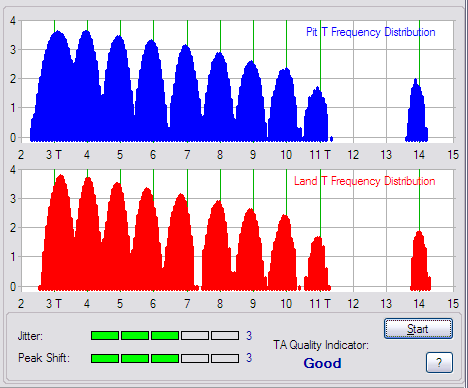This screenshot has width=468, height=388.
Task: Click the red 3T peak in land chart
Action: tap(57, 232)
